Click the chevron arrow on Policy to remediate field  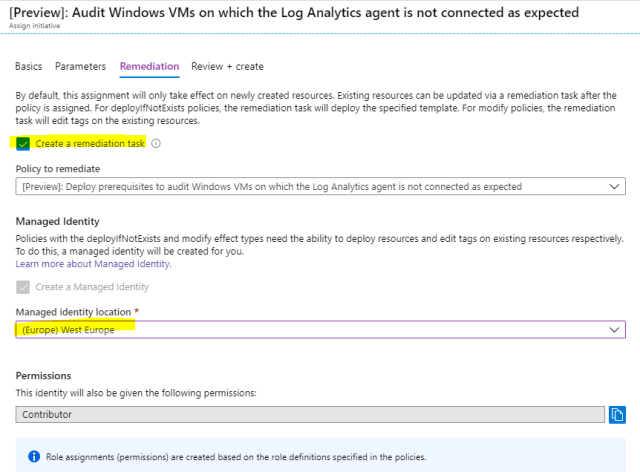point(615,186)
